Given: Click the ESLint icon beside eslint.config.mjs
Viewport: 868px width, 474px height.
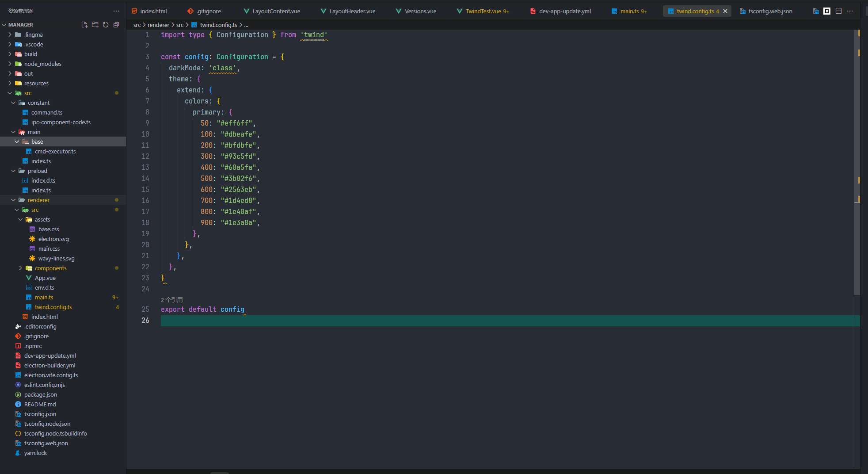Looking at the screenshot, I should (x=18, y=385).
